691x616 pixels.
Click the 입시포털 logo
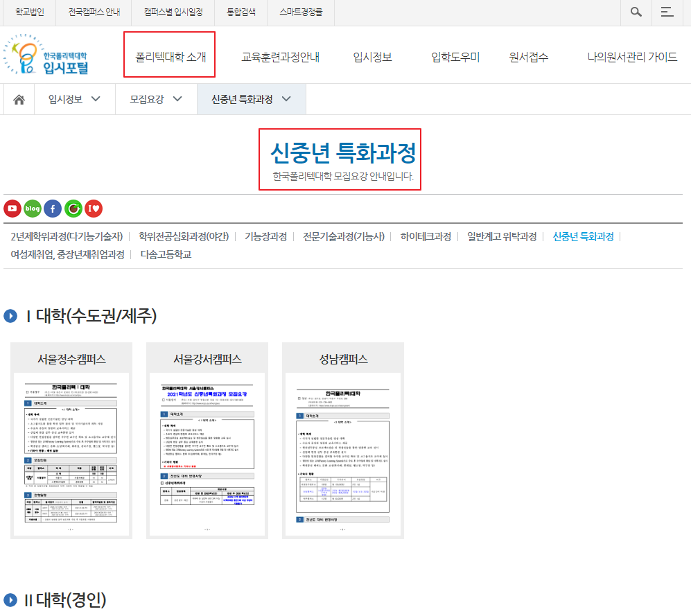46,55
